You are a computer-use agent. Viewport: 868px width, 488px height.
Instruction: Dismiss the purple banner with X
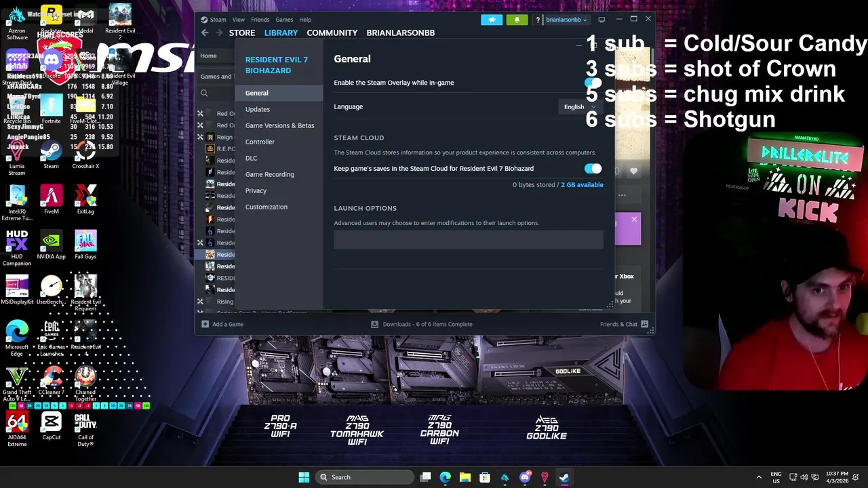pyautogui.click(x=634, y=219)
